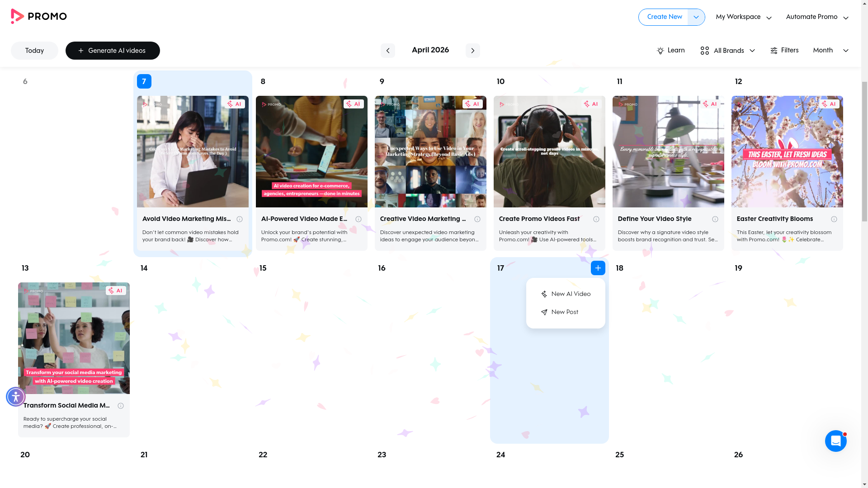The width and height of the screenshot is (868, 488).
Task: Select New AI Video from the menu
Action: (571, 294)
